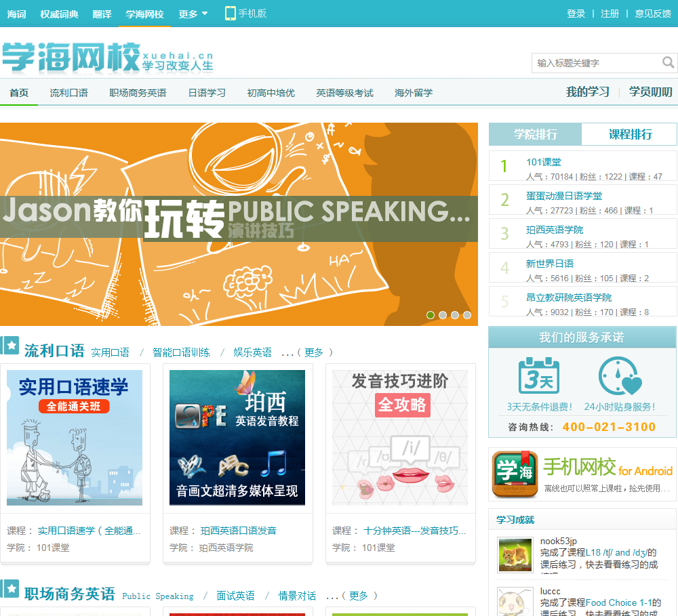Click 面试英语 subcategory link
Screen dimensions: 678x616
[236, 596]
